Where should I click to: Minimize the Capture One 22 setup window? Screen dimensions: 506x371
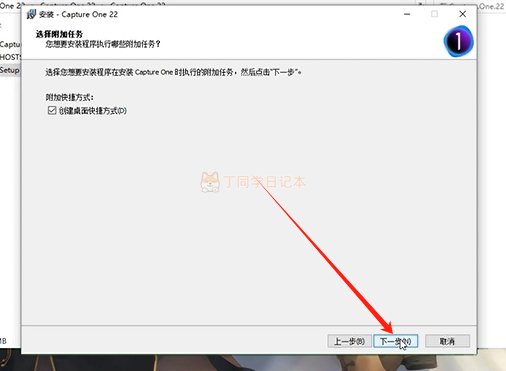407,14
